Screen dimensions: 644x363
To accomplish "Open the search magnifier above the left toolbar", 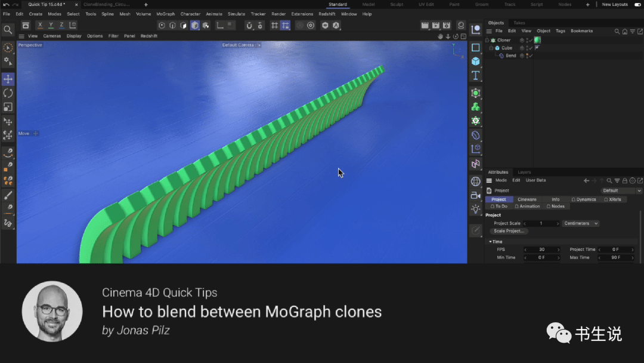I will (x=8, y=30).
